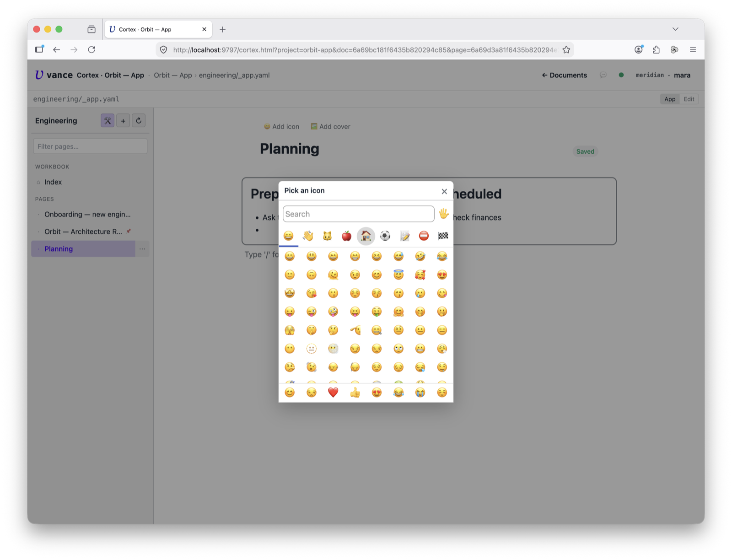Refresh the Engineering page list
The width and height of the screenshot is (732, 560).
click(139, 121)
